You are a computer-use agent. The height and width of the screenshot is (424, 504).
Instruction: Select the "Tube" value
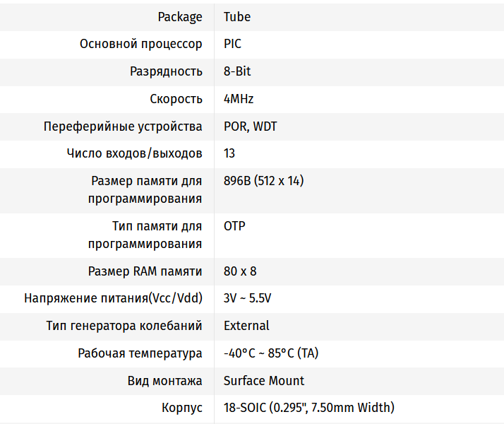pyautogui.click(x=236, y=17)
